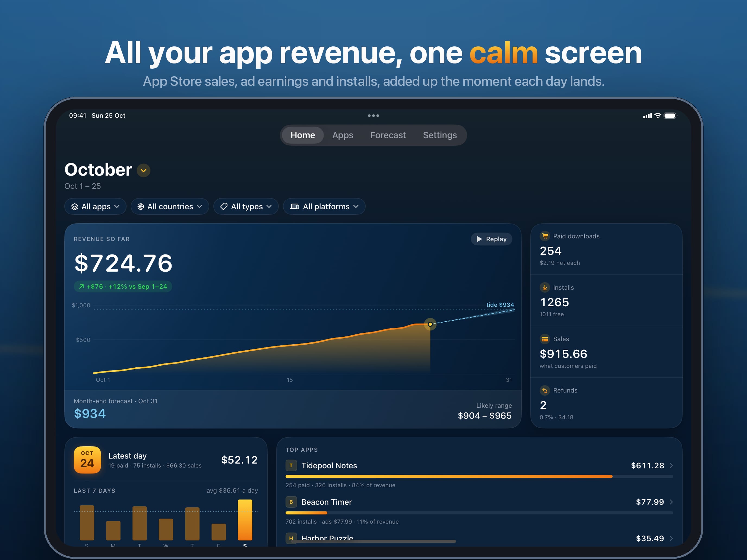
Task: Expand the All platforms filter dropdown
Action: (324, 206)
